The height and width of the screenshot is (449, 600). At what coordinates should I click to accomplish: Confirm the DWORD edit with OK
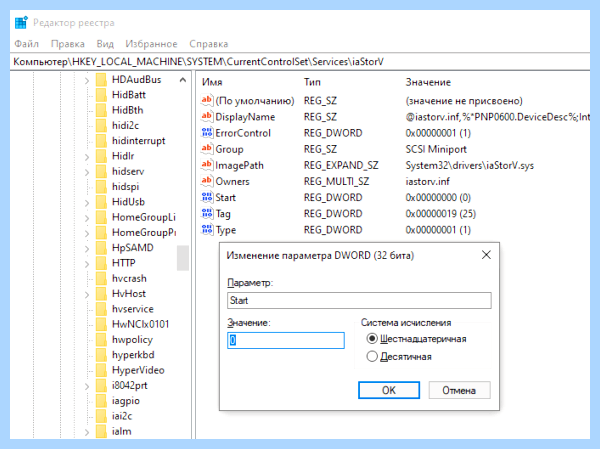389,390
